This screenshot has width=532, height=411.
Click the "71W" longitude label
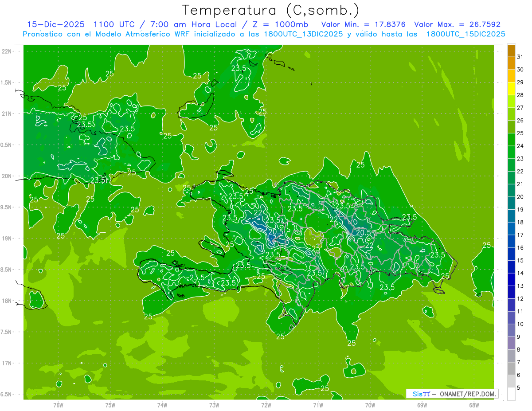point(318,405)
